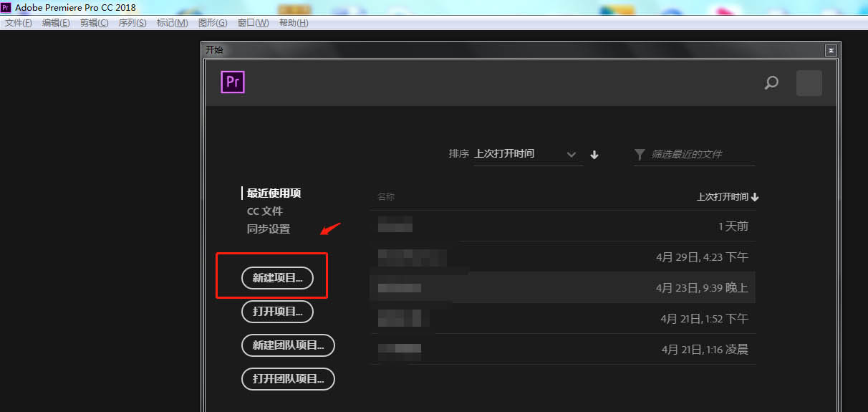This screenshot has width=868, height=412.
Task: Click the Premiere Pro logo icon
Action: [233, 82]
